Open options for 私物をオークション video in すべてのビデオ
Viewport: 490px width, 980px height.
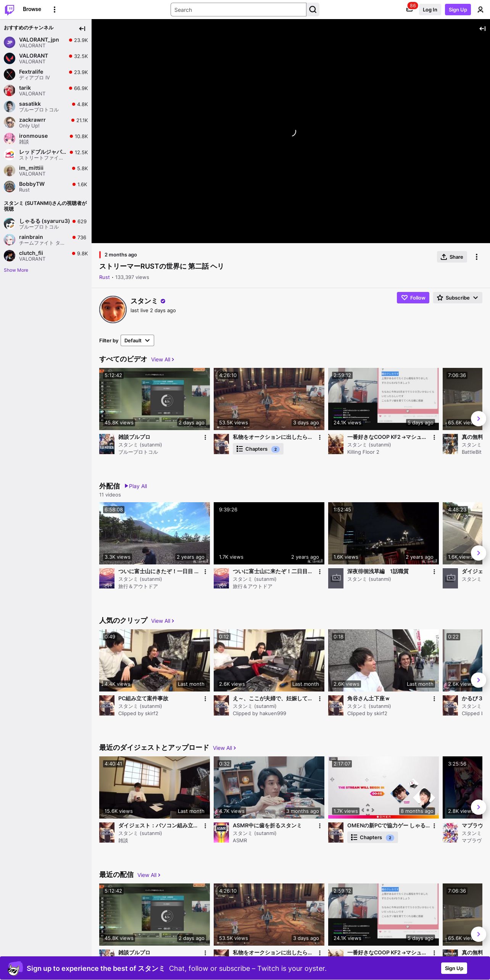[x=320, y=437]
